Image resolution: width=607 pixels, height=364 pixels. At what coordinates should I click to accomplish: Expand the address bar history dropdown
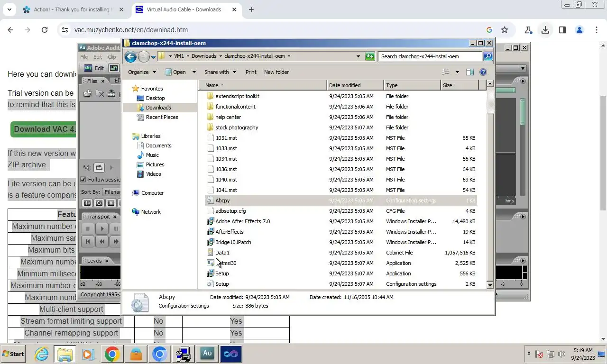pos(358,56)
